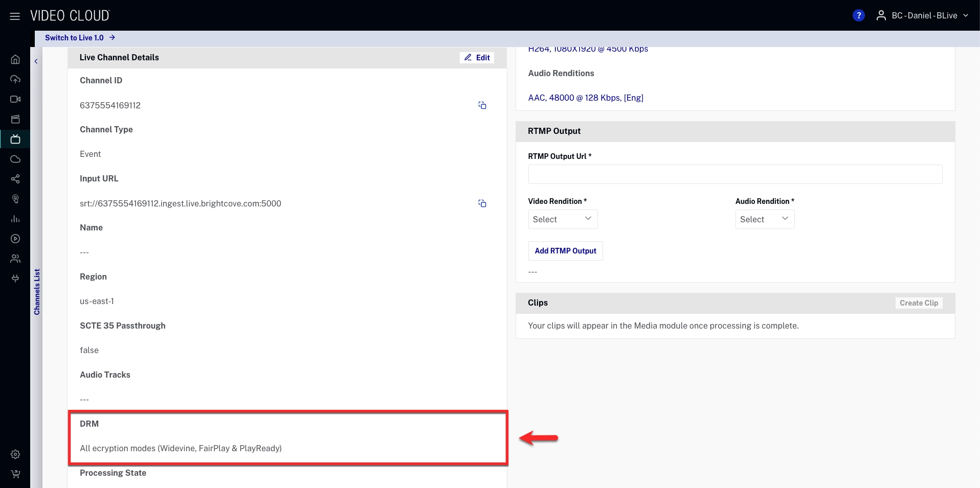
Task: Expand the Audio Rendition dropdown
Action: [x=764, y=219]
